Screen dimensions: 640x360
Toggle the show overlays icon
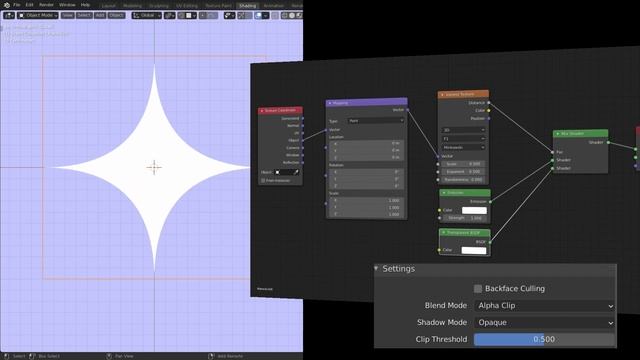tap(258, 16)
